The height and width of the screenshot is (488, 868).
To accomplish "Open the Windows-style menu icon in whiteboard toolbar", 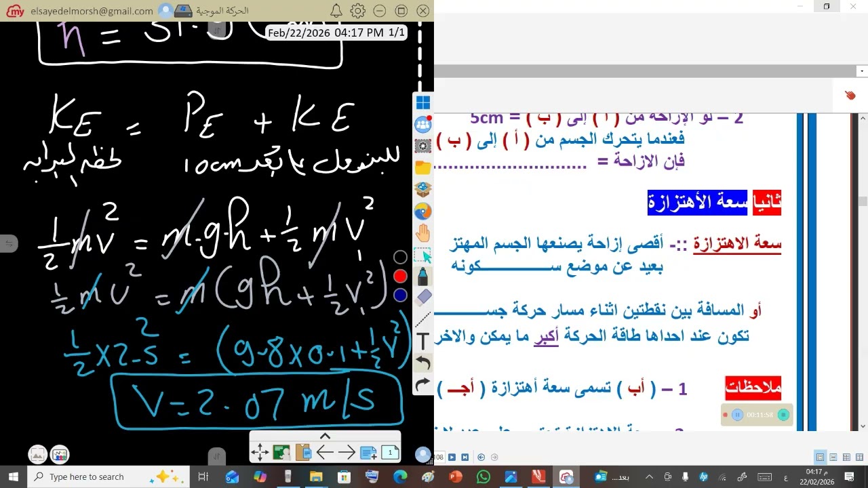I will tap(423, 102).
